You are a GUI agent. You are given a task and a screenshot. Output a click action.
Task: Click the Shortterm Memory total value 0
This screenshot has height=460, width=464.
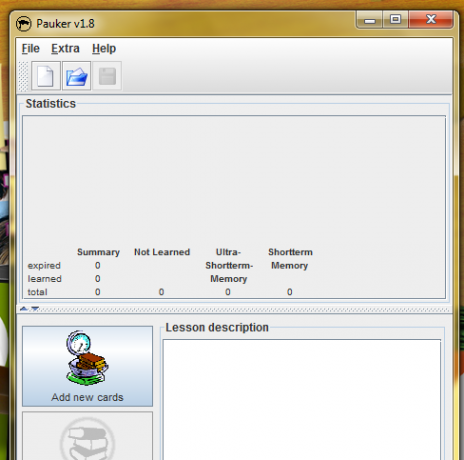290,292
